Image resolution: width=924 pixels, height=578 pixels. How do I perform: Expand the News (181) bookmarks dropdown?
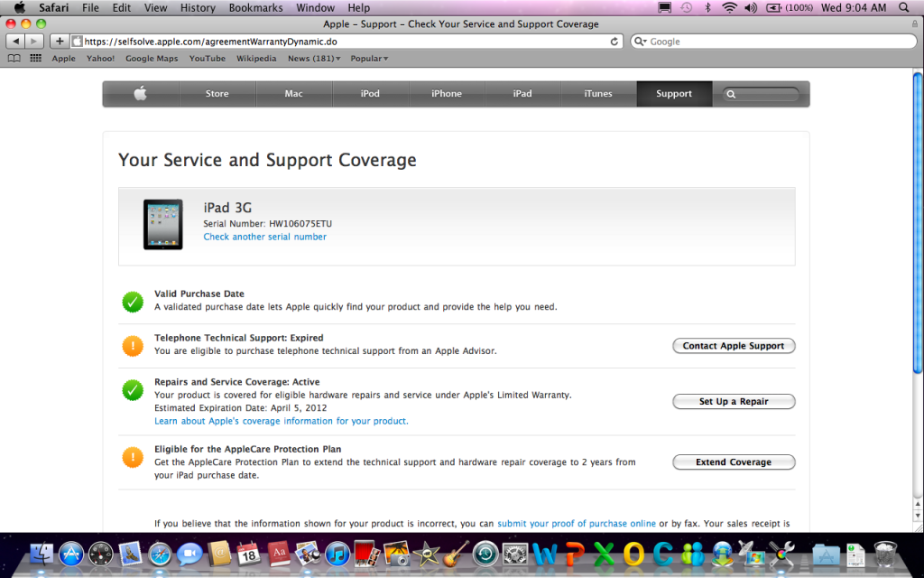[314, 59]
